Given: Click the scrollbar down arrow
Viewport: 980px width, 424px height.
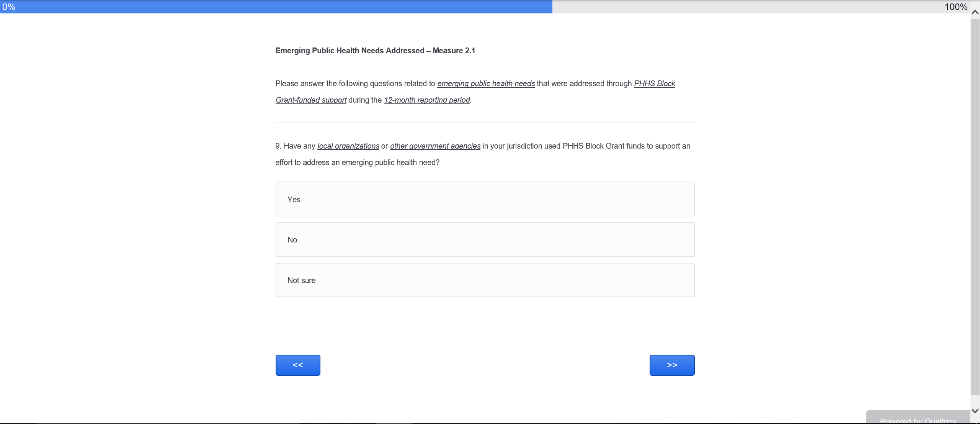Looking at the screenshot, I should point(975,411).
